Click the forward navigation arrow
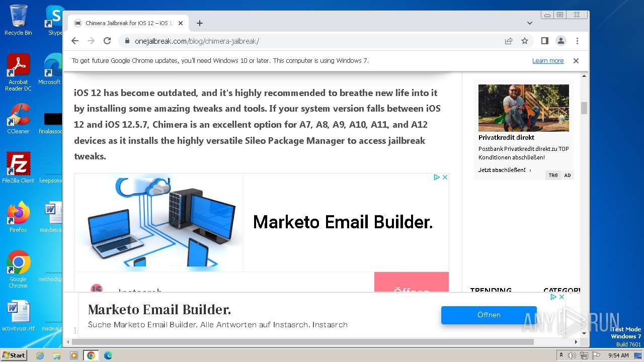This screenshot has width=644, height=362. point(91,41)
